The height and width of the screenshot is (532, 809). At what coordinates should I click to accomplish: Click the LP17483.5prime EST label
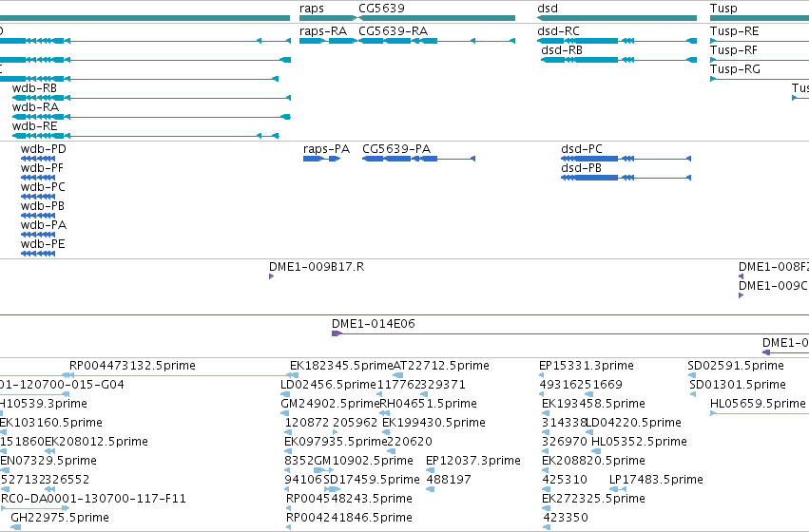click(656, 480)
